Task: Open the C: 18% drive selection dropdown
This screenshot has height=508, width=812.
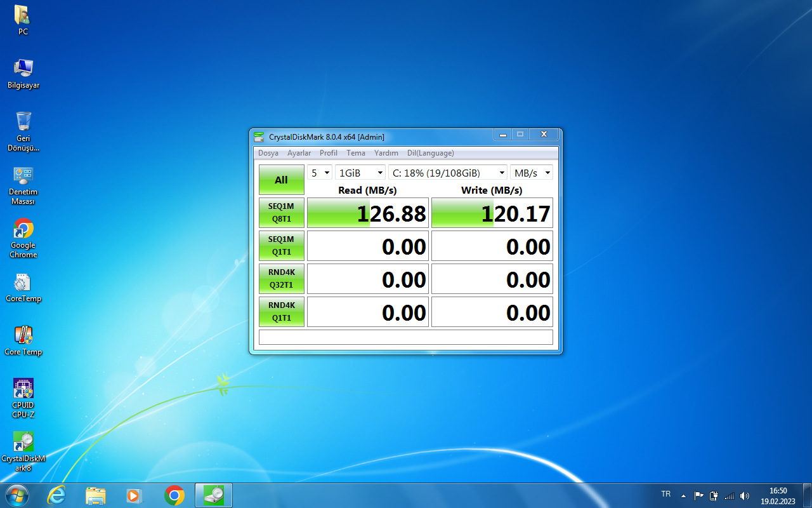Action: pyautogui.click(x=448, y=173)
